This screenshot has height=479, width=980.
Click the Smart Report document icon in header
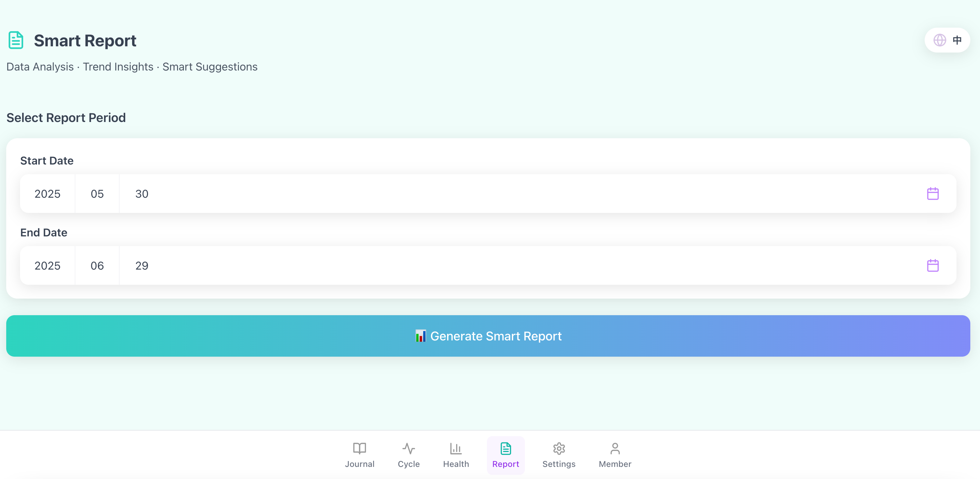tap(16, 40)
